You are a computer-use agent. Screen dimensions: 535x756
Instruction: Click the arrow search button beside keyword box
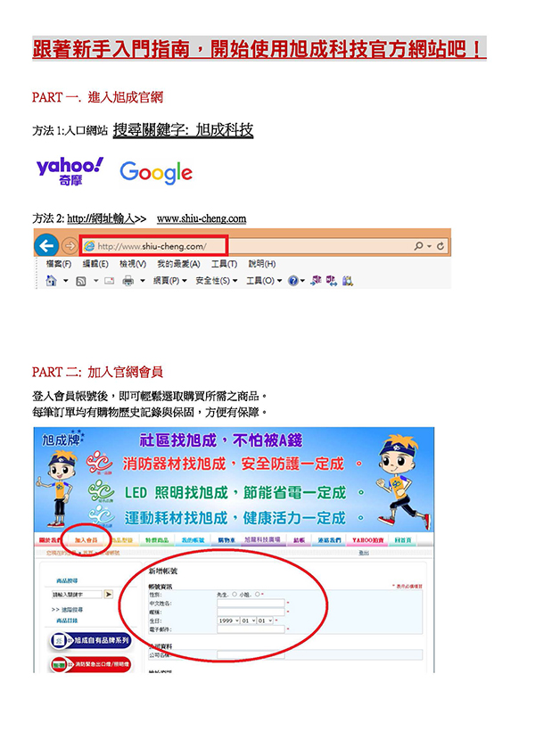point(109,594)
